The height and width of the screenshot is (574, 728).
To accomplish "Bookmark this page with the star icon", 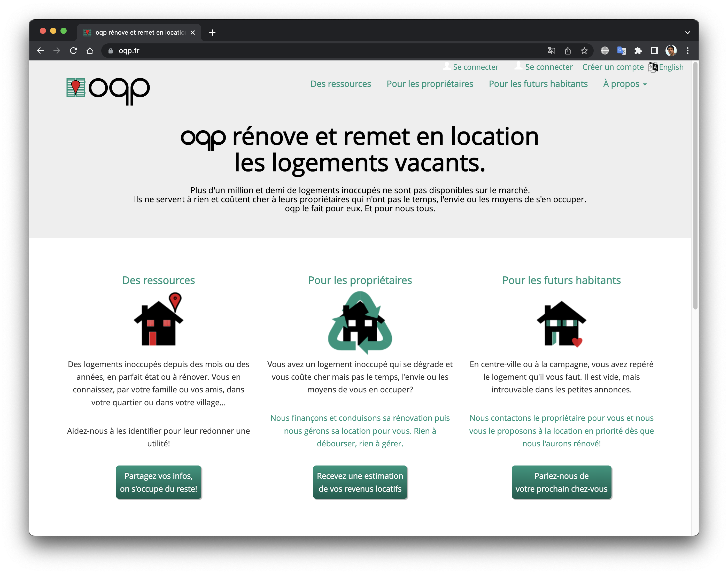I will [584, 51].
